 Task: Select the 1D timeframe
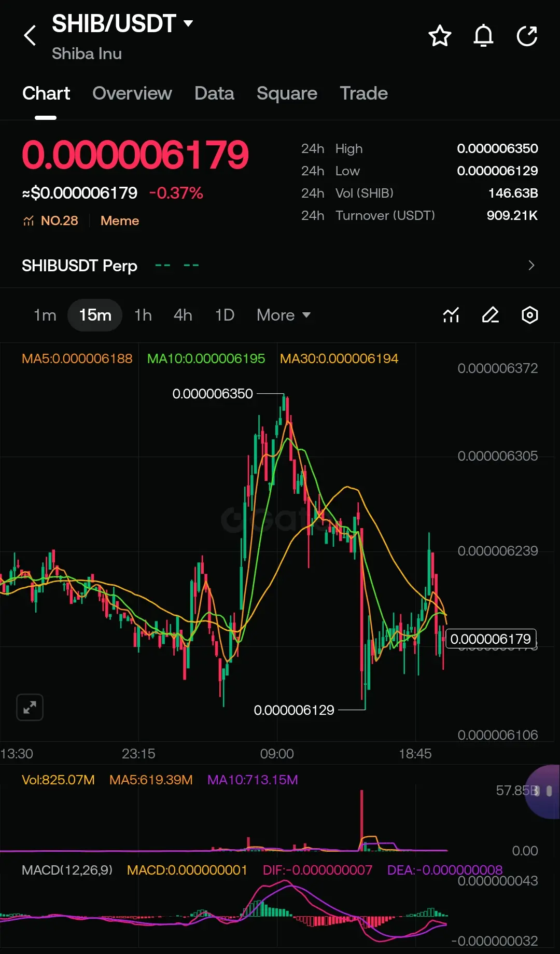click(225, 315)
